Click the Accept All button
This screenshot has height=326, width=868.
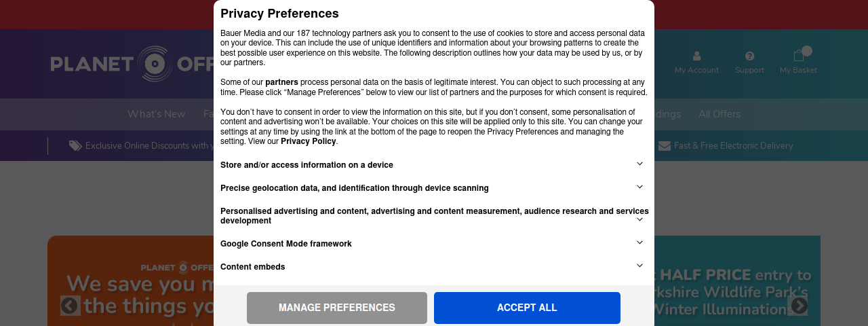click(x=527, y=308)
